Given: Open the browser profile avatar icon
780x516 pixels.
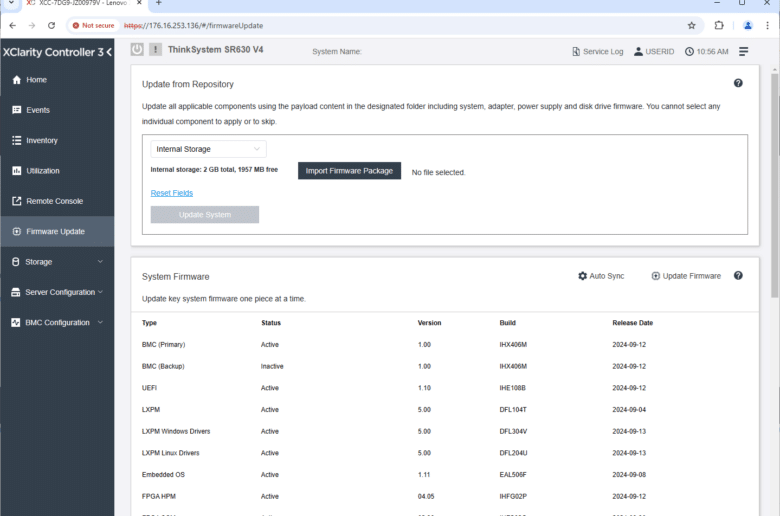Looking at the screenshot, I should [748, 25].
